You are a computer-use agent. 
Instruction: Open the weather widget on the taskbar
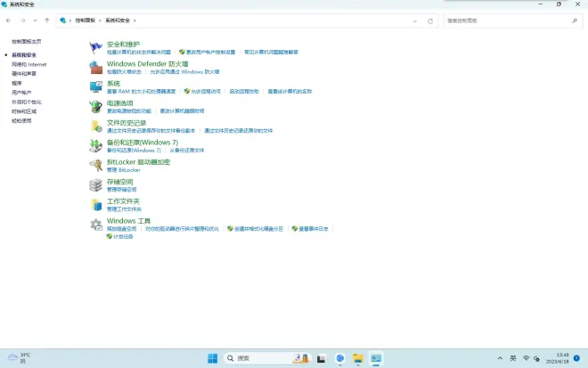(20, 358)
